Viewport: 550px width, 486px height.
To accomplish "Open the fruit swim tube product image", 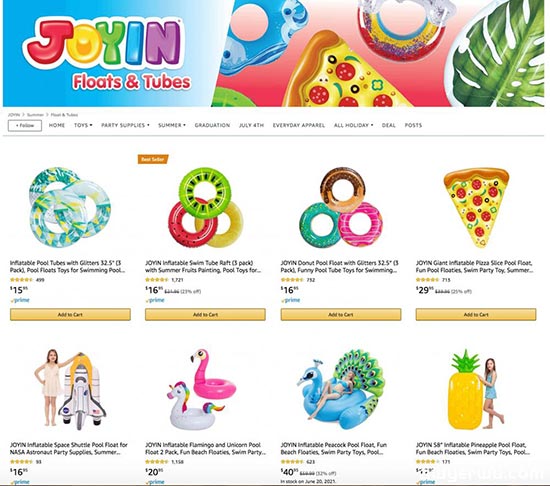I will point(205,207).
